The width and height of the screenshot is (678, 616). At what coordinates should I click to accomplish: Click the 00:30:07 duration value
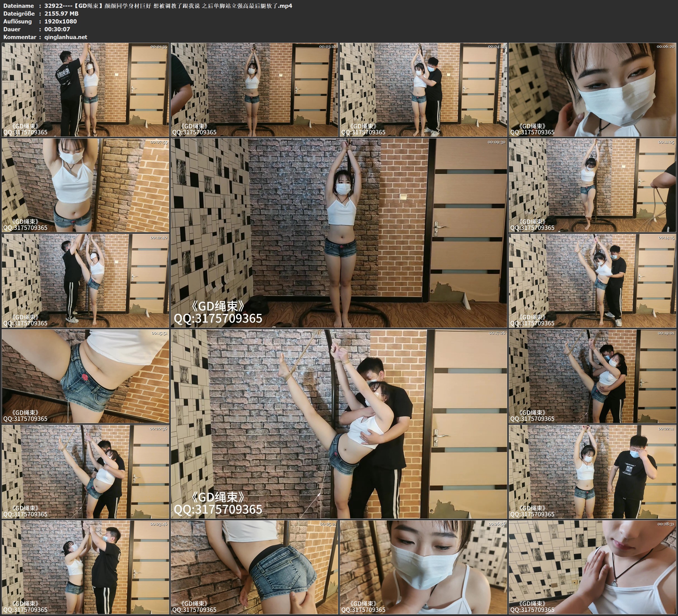point(57,29)
